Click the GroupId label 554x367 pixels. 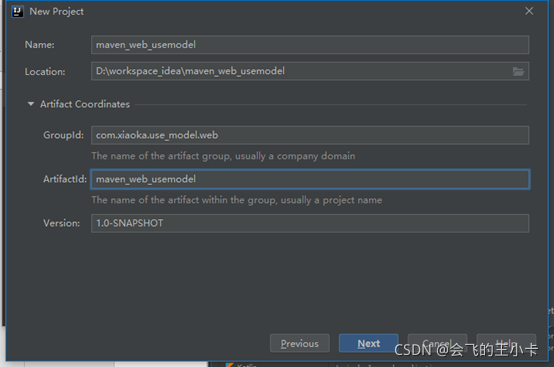pos(64,135)
